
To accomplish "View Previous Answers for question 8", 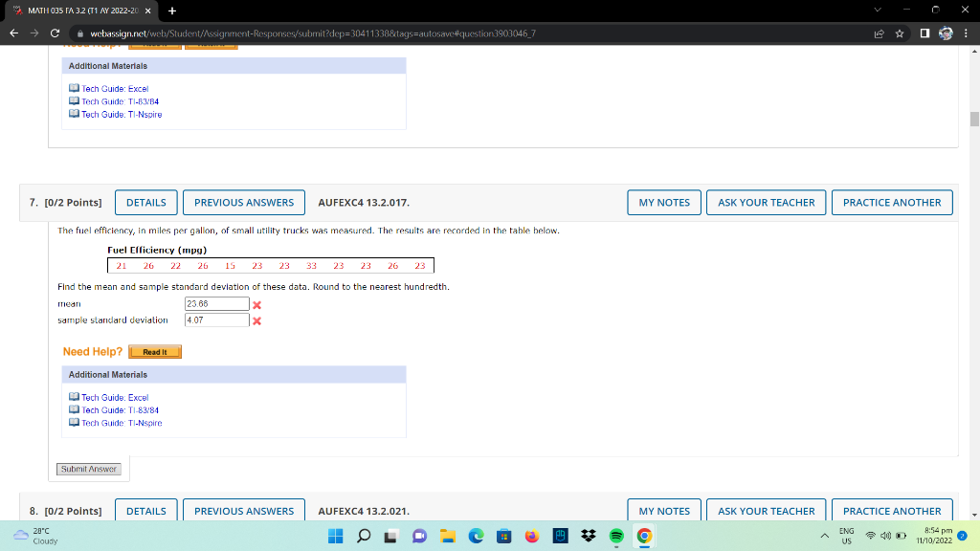I will [244, 511].
